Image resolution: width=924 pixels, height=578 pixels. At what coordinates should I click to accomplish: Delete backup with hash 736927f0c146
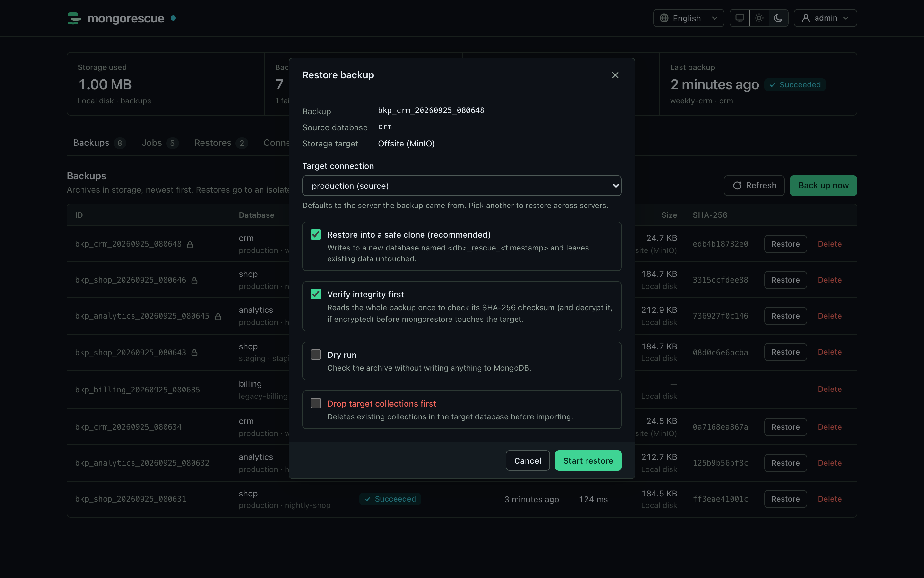click(829, 316)
